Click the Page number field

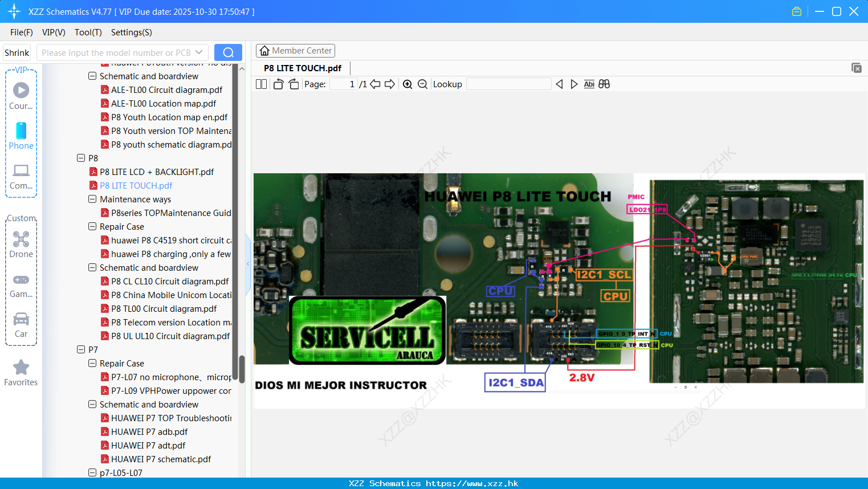[x=344, y=84]
